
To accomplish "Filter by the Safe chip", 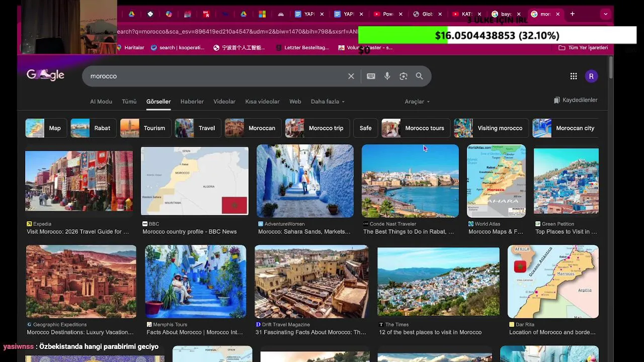I will (366, 128).
